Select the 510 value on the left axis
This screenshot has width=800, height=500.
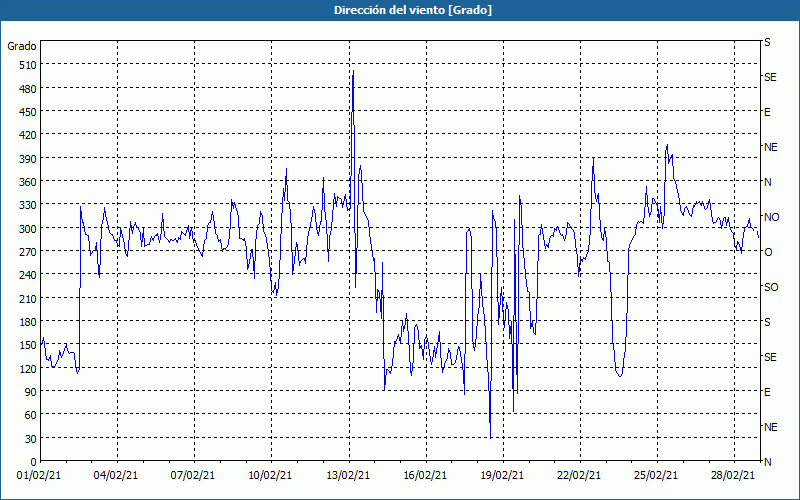pos(28,65)
